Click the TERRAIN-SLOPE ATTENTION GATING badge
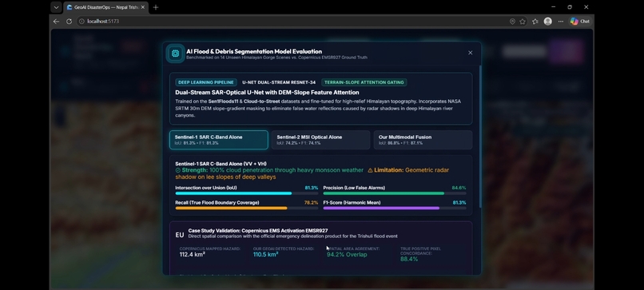This screenshot has width=644, height=290. tap(364, 82)
